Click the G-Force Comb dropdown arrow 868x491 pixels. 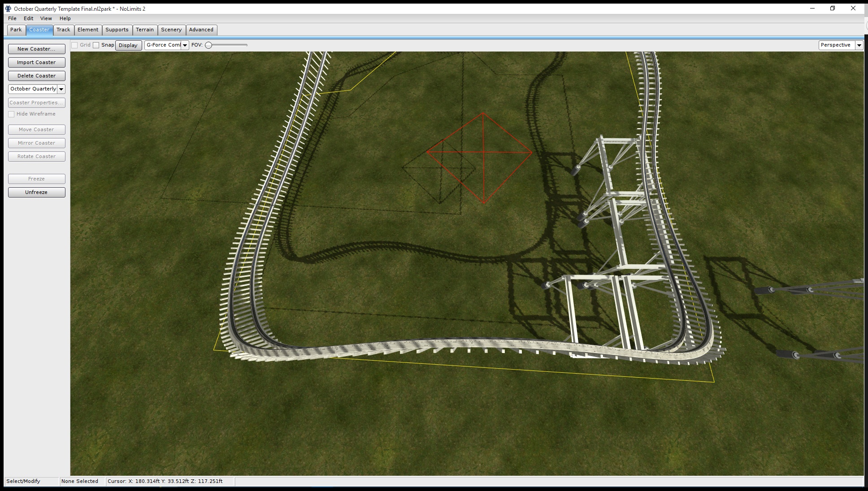click(x=185, y=45)
